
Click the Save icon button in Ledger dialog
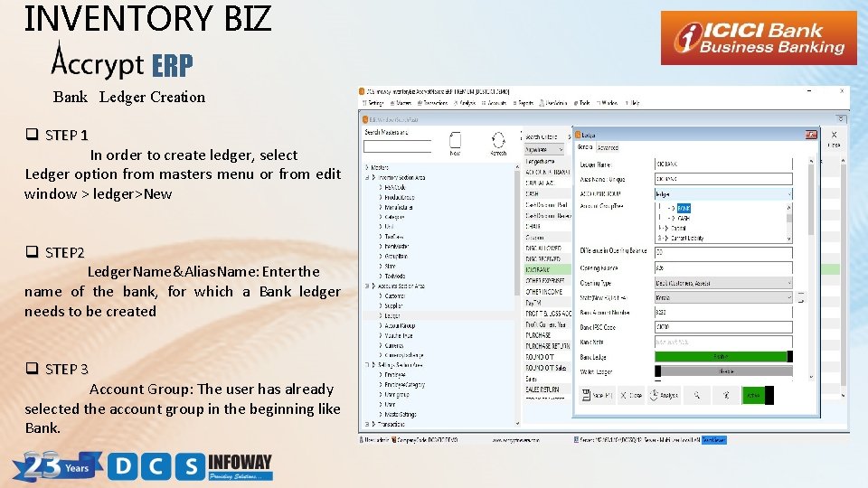tap(596, 395)
